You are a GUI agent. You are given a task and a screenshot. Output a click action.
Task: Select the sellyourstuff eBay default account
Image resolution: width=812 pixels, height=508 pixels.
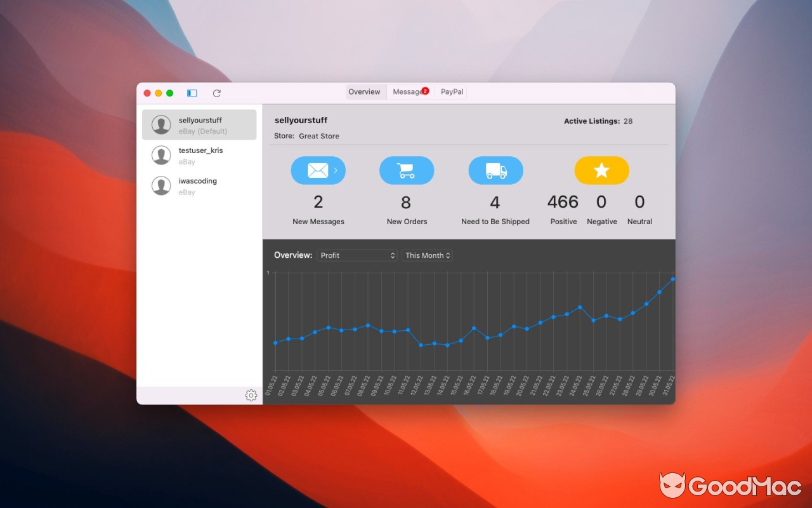pyautogui.click(x=200, y=124)
